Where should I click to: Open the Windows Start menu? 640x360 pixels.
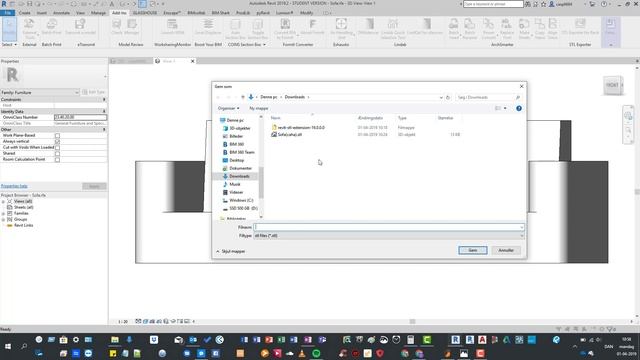[x=8, y=347]
